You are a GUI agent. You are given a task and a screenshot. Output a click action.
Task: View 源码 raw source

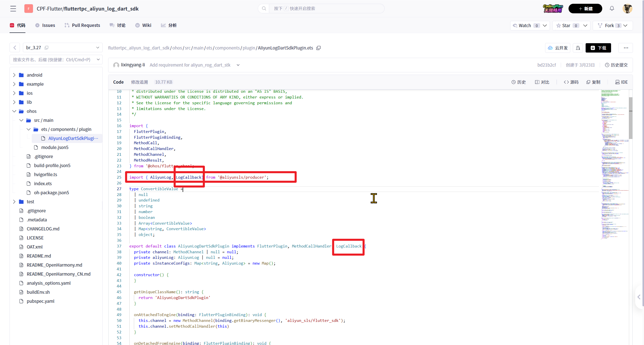571,82
